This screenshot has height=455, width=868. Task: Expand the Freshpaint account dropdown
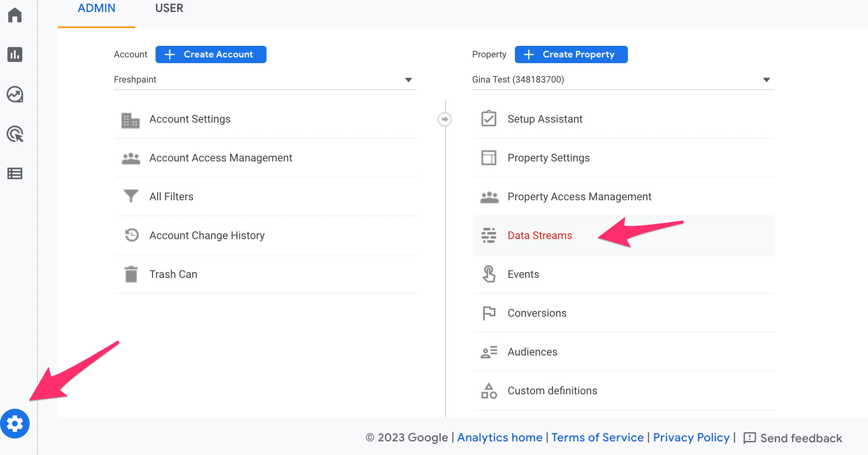pyautogui.click(x=408, y=80)
